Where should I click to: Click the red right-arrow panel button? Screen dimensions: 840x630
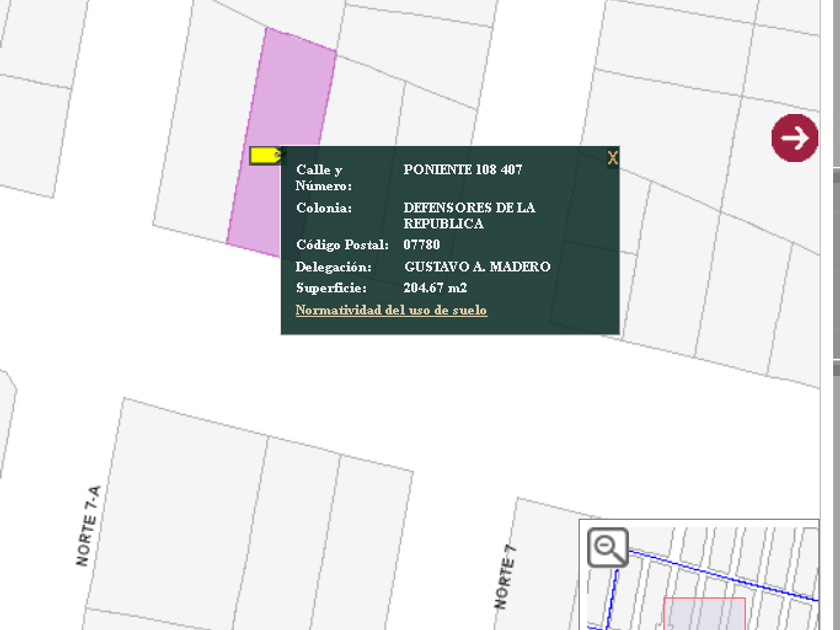(795, 137)
